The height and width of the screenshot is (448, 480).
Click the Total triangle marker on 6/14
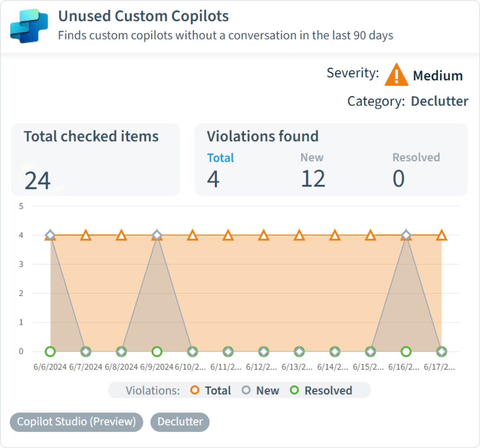tap(335, 235)
